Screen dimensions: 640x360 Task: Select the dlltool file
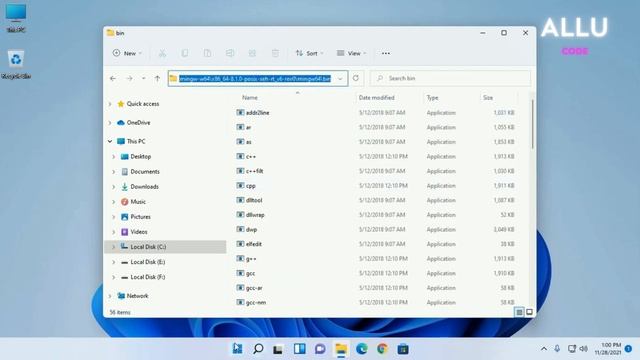[x=254, y=200]
